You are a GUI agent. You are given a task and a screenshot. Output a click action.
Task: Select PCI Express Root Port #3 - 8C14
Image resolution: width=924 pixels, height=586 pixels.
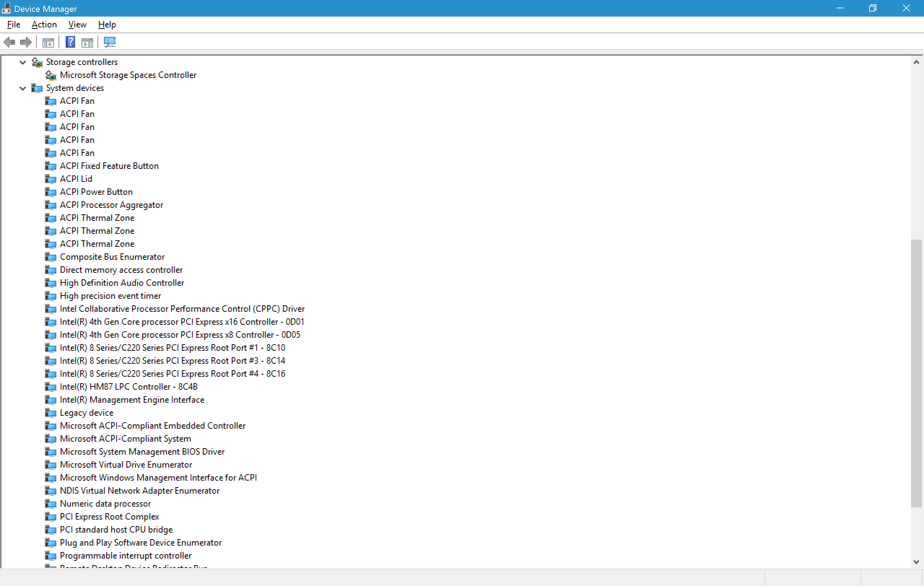coord(173,361)
